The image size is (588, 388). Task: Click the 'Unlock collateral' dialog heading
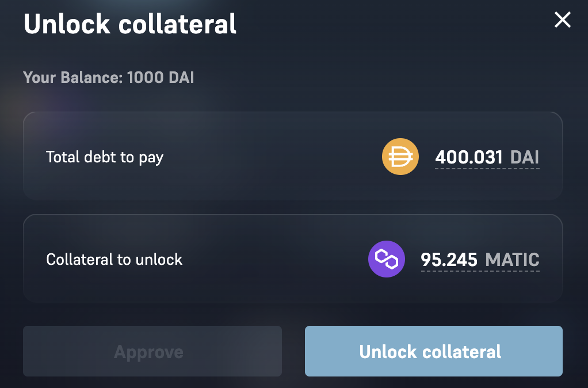click(x=130, y=24)
